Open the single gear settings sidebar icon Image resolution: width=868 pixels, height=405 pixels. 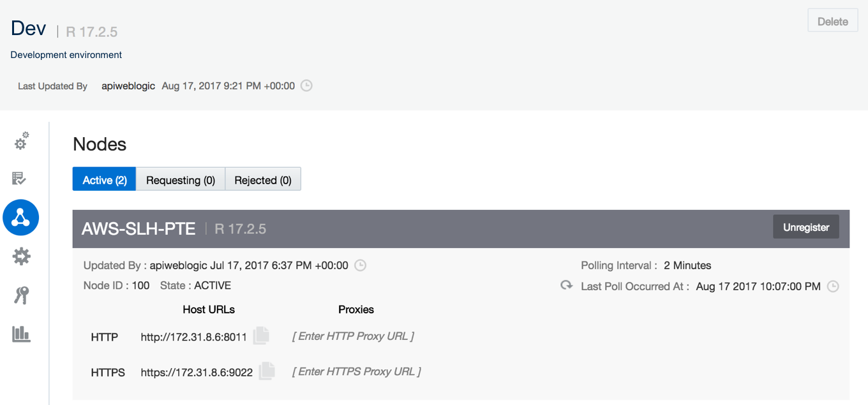pos(22,256)
